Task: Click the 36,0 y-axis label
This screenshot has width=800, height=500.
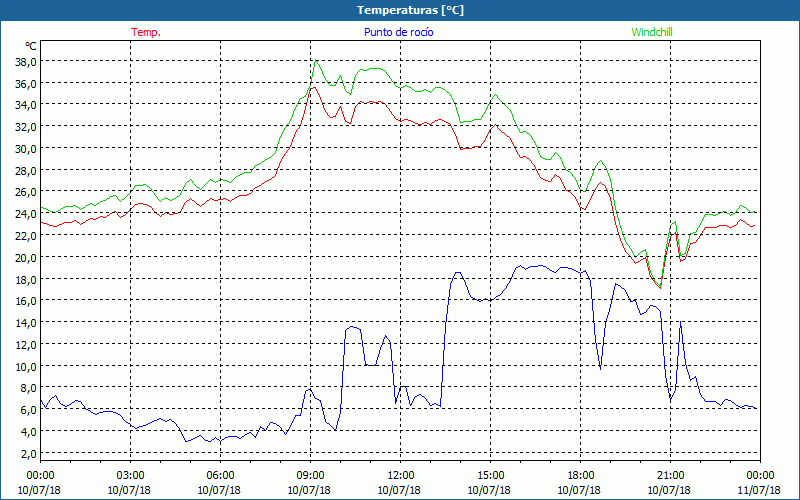Action: (26, 83)
